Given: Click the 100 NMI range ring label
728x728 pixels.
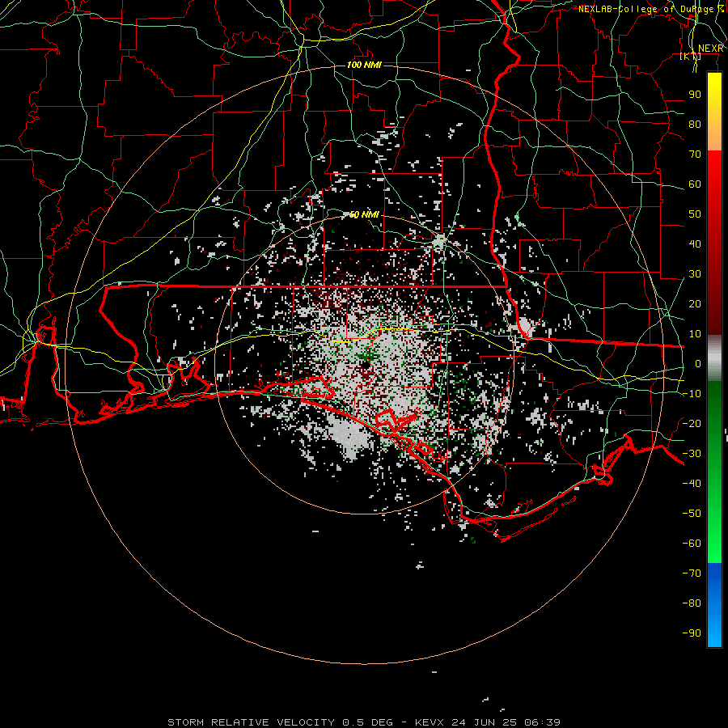Looking at the screenshot, I should pos(364,65).
